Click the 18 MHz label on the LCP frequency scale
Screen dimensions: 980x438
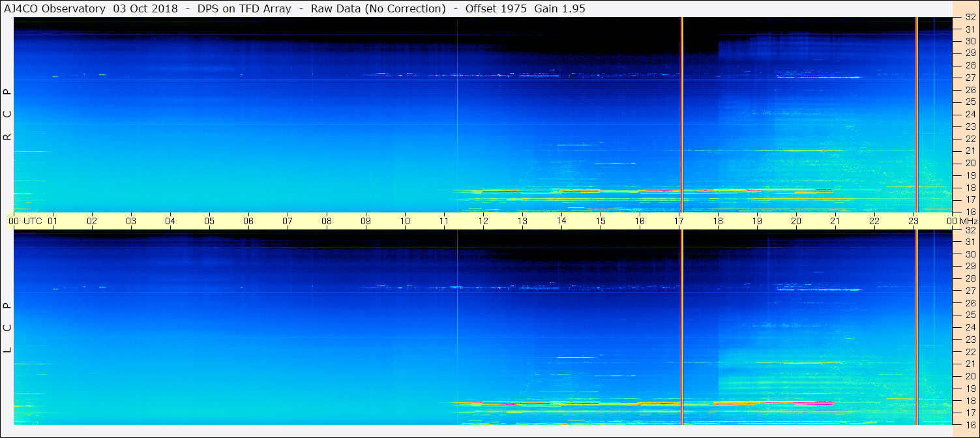970,401
